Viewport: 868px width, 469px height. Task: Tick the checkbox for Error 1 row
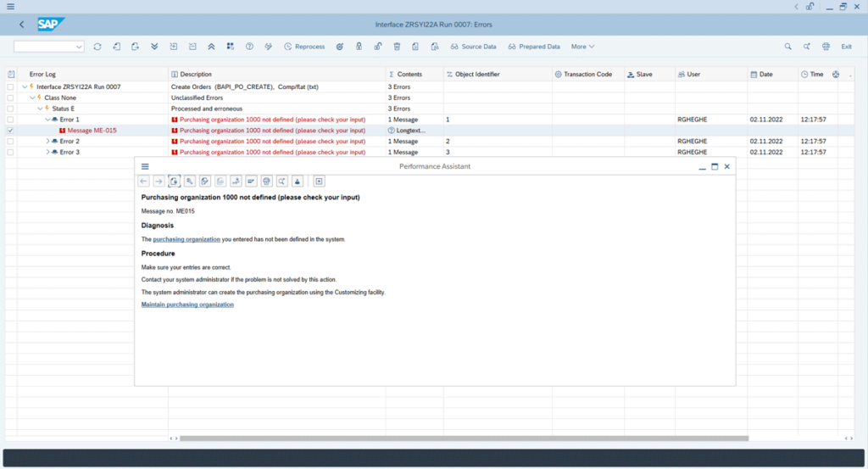[10, 120]
